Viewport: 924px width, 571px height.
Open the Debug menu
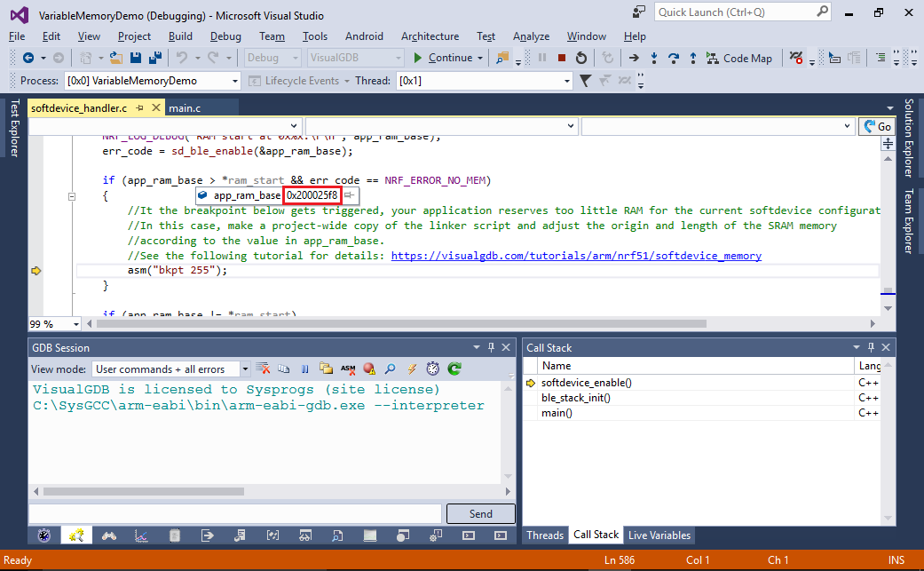point(225,36)
